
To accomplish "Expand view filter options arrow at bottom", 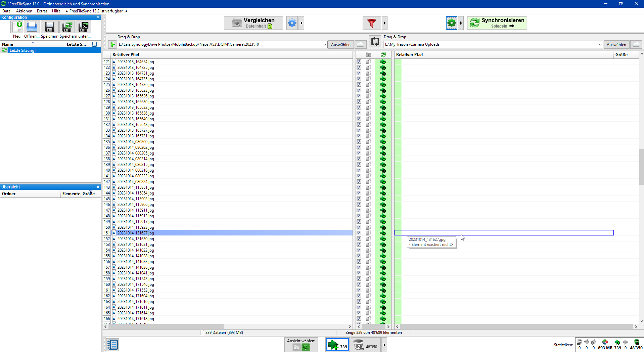I will [x=384, y=345].
